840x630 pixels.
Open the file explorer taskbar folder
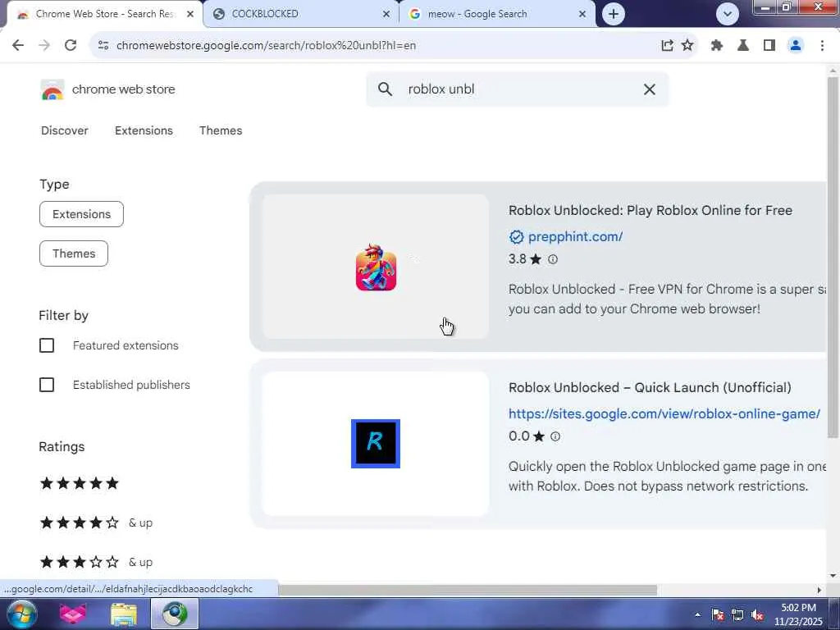point(124,614)
